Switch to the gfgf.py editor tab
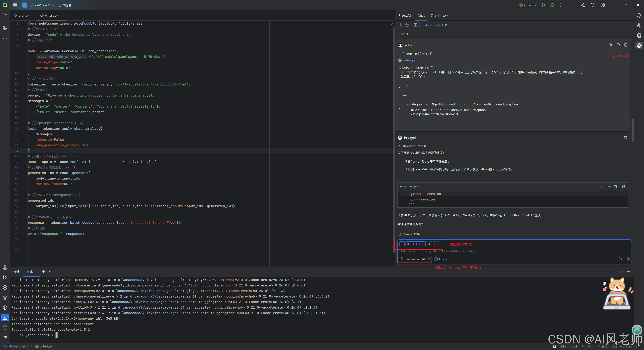 point(22,15)
